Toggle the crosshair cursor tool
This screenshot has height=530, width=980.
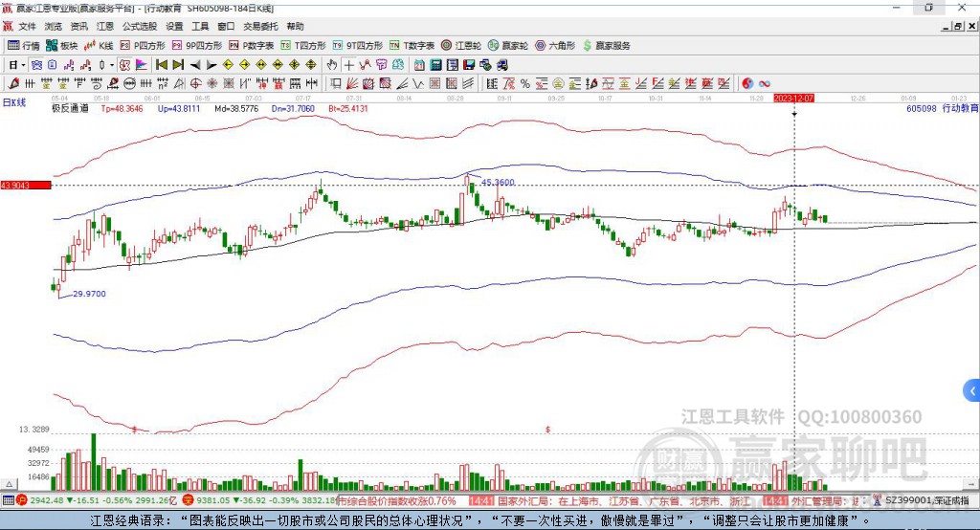point(348,65)
